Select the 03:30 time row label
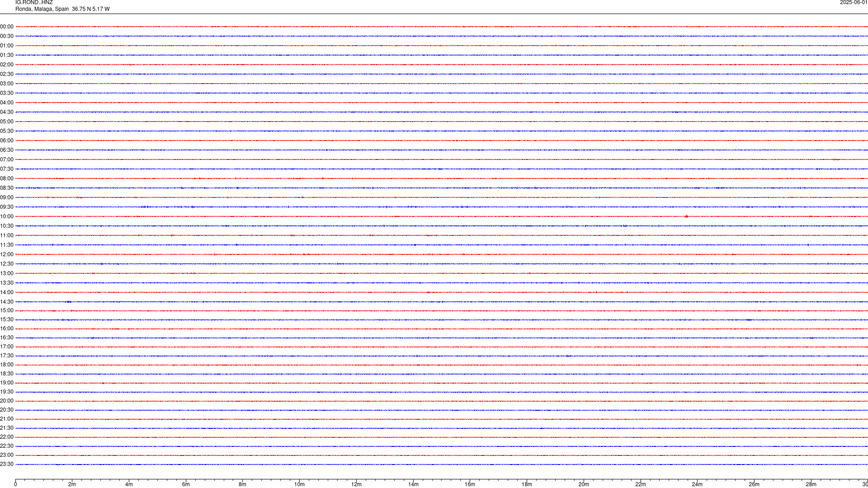 point(7,93)
